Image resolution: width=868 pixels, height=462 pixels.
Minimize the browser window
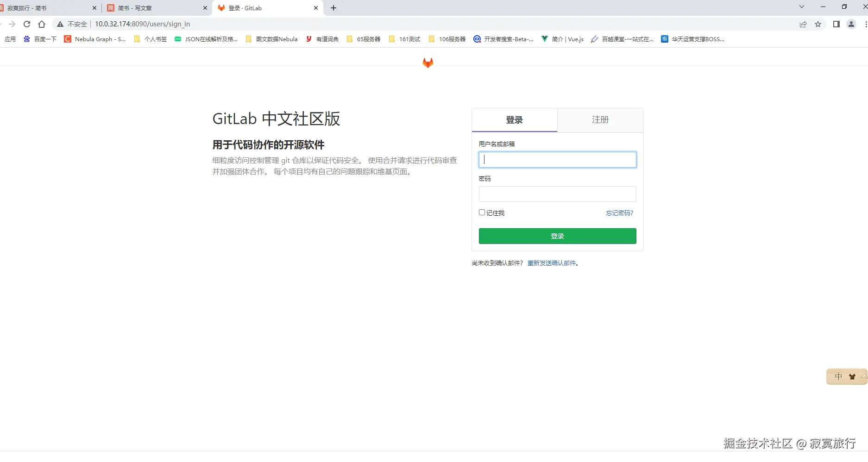click(823, 7)
